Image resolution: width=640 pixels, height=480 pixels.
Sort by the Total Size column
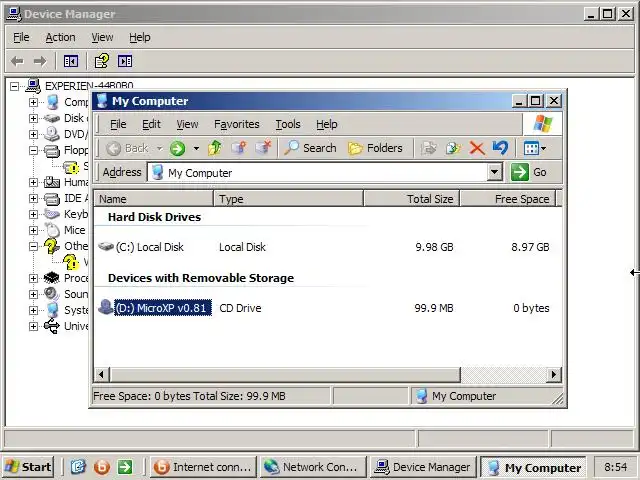point(411,199)
